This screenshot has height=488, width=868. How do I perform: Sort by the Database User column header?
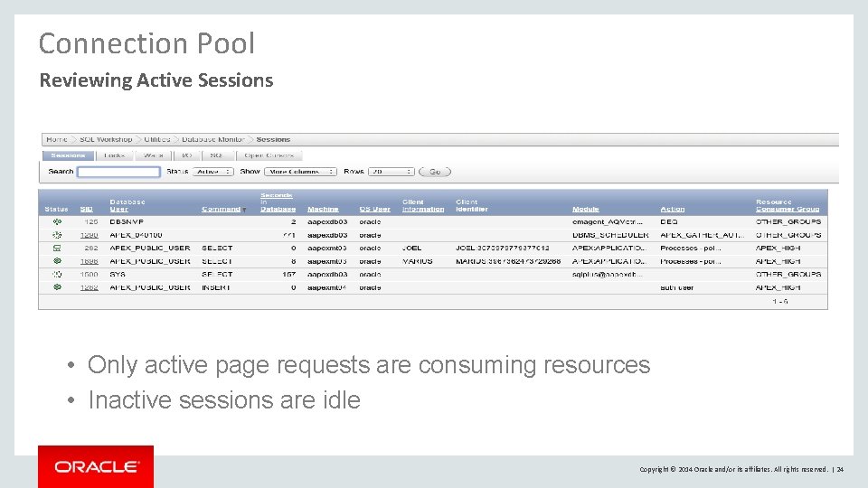click(x=127, y=205)
